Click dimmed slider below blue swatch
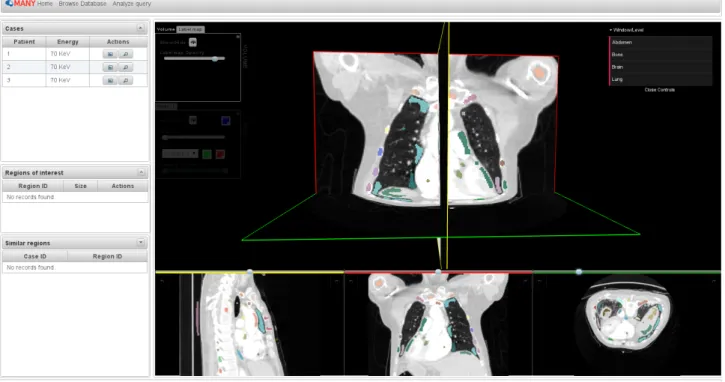This screenshot has height=382, width=725. coord(194,137)
